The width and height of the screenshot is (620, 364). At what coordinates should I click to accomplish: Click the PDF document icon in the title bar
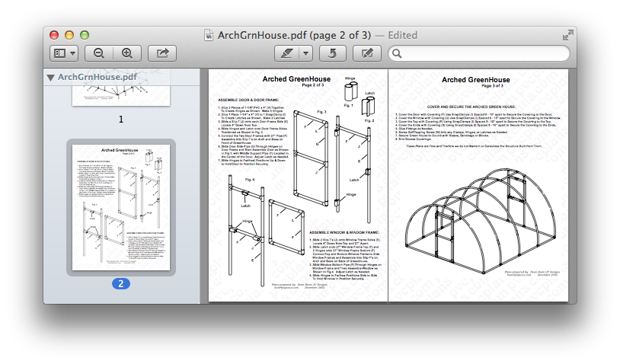tap(209, 35)
